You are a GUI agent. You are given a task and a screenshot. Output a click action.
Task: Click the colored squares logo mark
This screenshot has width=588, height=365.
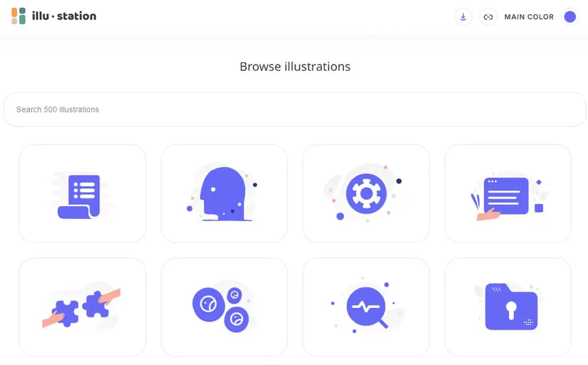(x=19, y=16)
